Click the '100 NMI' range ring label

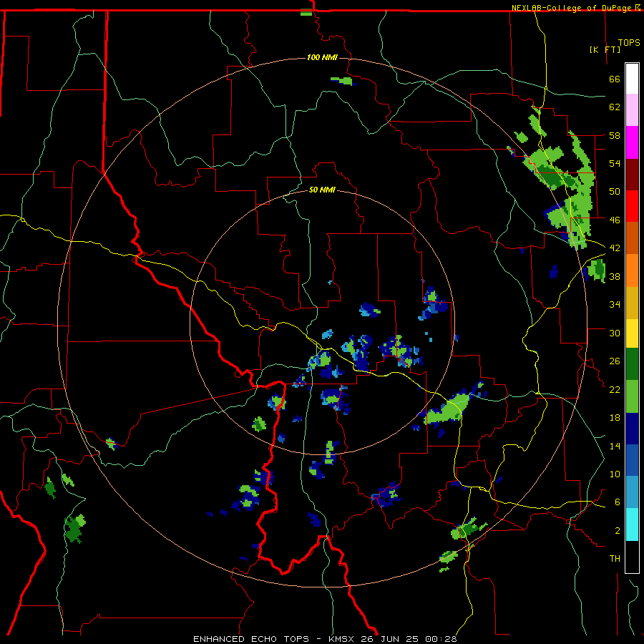click(322, 57)
